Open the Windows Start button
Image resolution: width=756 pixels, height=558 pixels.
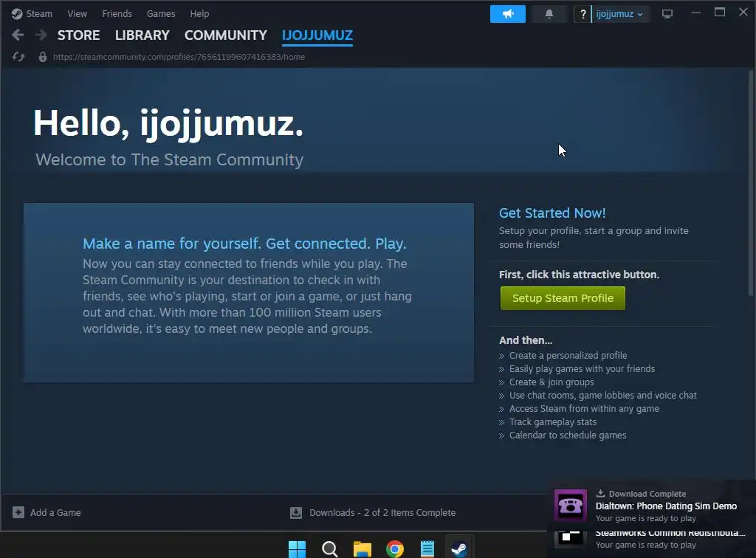click(297, 548)
